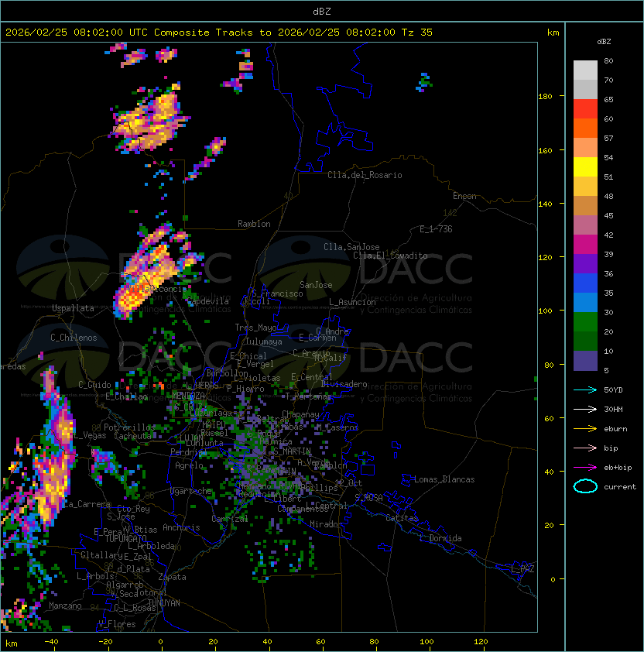The width and height of the screenshot is (644, 652).
Task: Click the 'Ugarteche' map label
Action: (x=191, y=491)
